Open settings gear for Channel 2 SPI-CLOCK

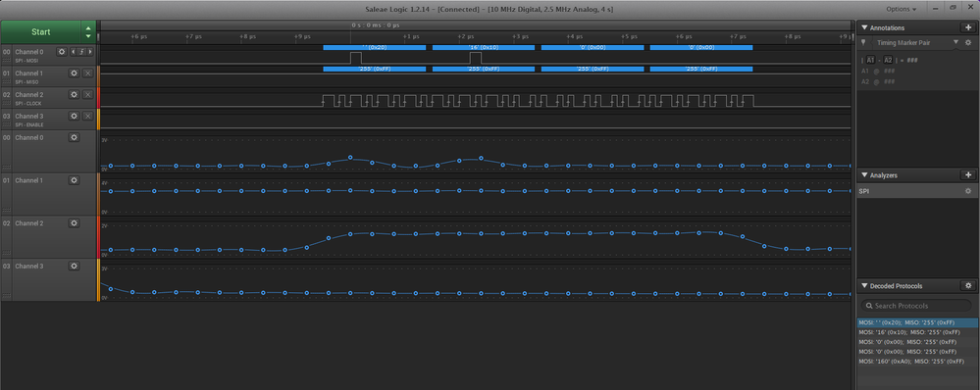74,94
